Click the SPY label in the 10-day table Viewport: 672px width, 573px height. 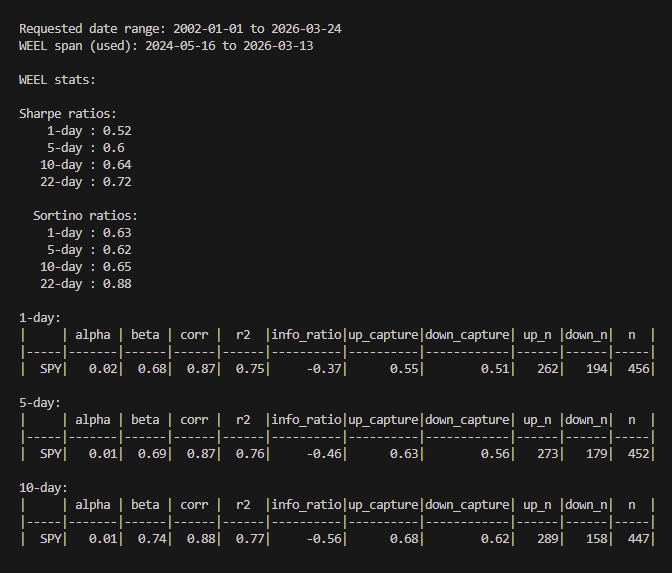tap(51, 538)
